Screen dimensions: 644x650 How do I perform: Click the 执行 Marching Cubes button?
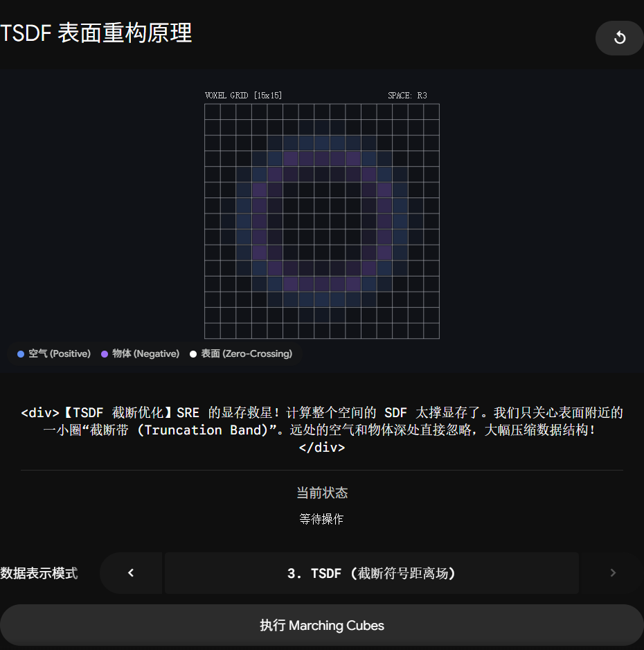[322, 625]
